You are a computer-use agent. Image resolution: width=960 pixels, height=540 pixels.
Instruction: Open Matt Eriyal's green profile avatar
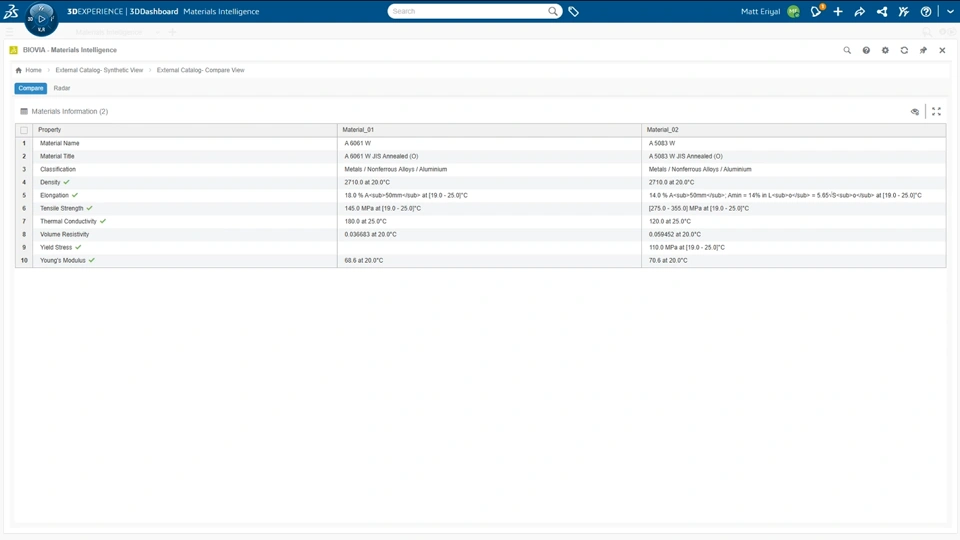tap(793, 12)
